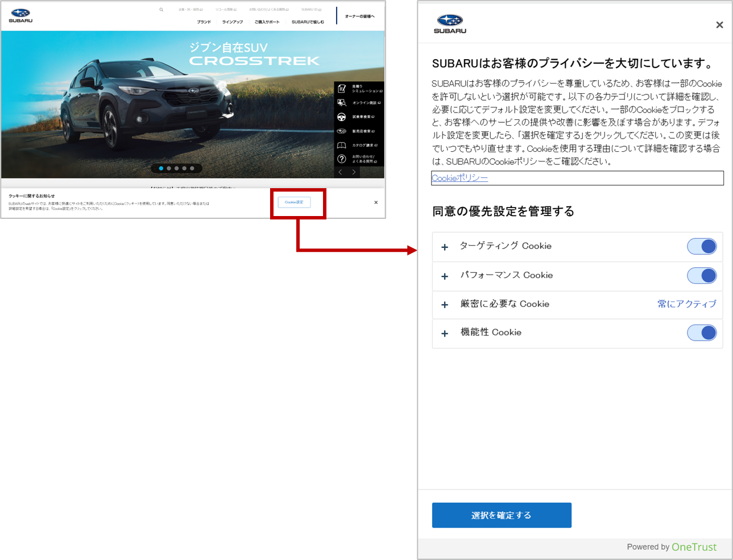Toggle the ターゲティング Cookie switch

pyautogui.click(x=702, y=246)
